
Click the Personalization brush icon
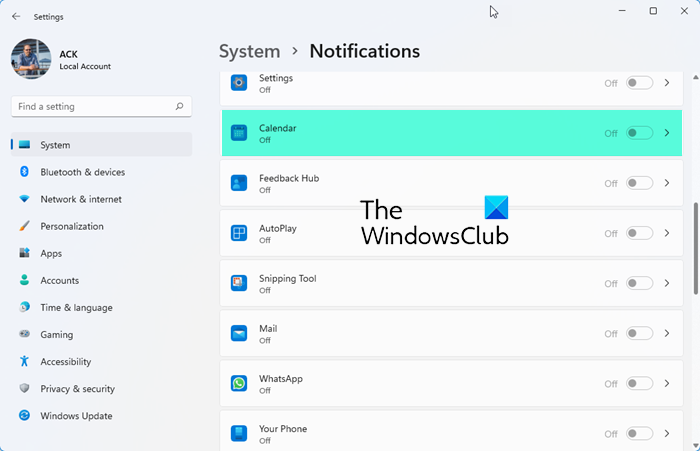tap(25, 226)
